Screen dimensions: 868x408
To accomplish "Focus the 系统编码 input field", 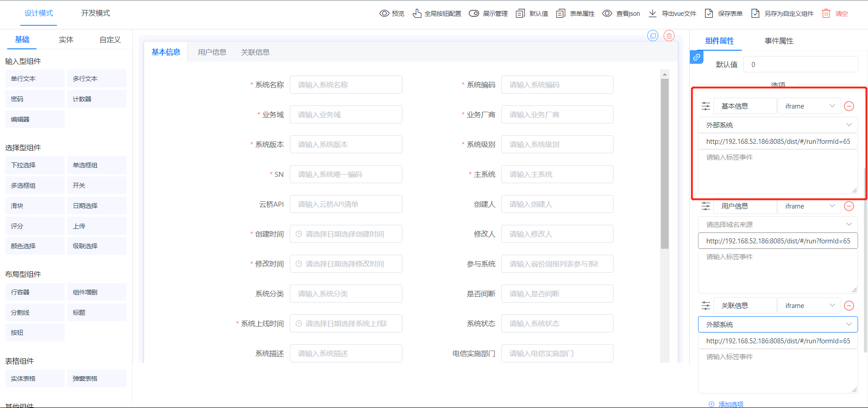I will pos(557,85).
